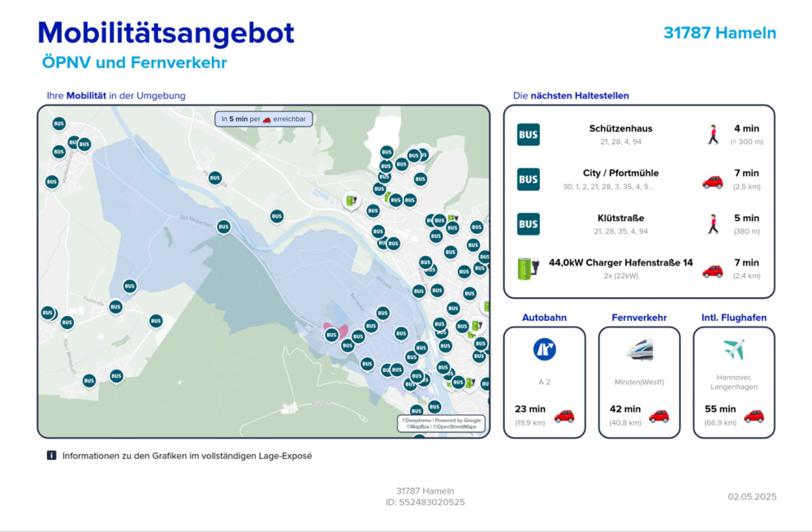Click the red car icon in the Autobahn card
Image resolution: width=812 pixels, height=532 pixels.
coord(564,416)
